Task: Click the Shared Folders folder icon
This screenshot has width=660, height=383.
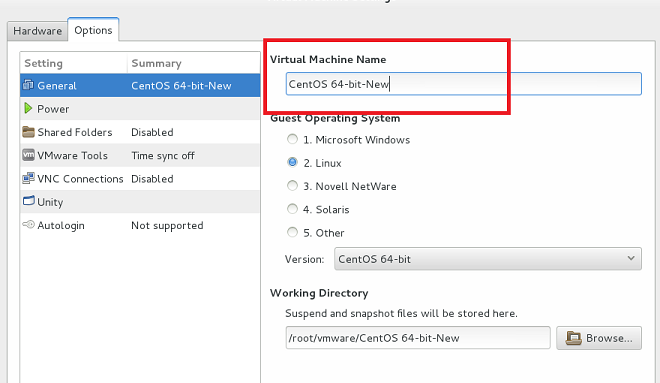Action: click(x=28, y=132)
